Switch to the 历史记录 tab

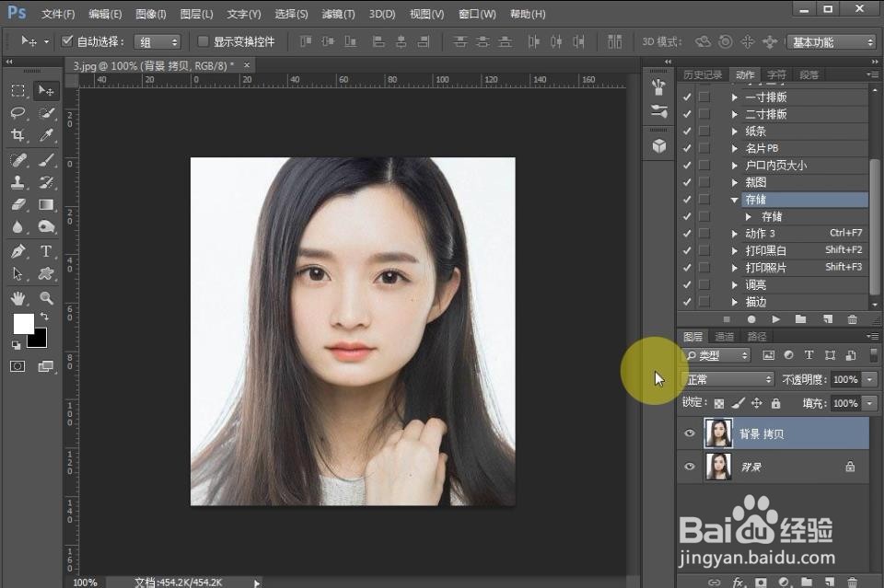pyautogui.click(x=703, y=75)
